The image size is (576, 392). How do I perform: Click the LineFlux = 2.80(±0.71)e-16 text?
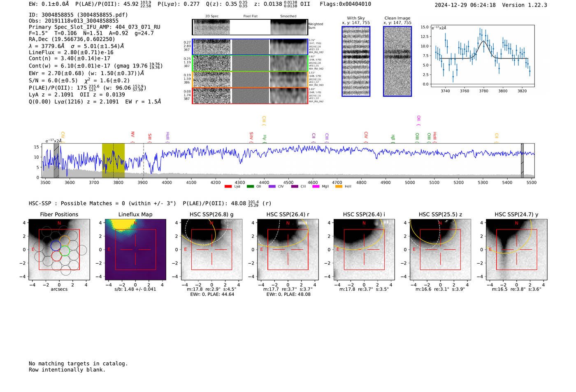click(x=71, y=53)
